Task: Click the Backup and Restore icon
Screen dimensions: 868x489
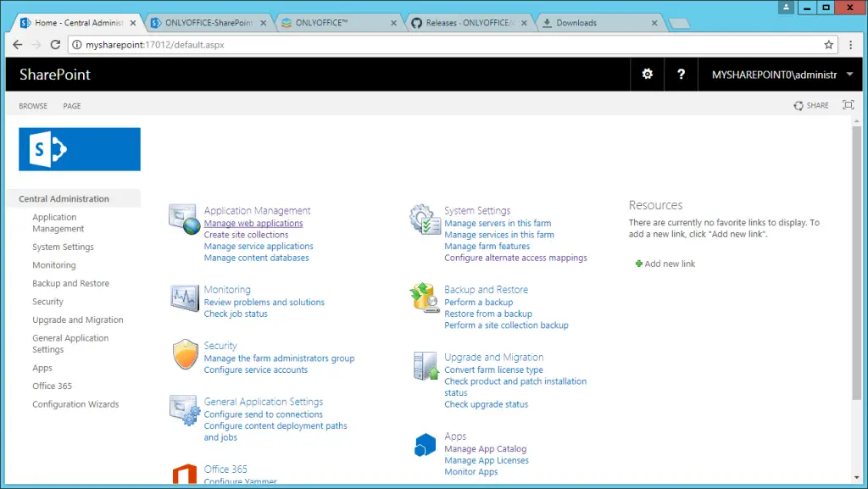Action: coord(425,297)
